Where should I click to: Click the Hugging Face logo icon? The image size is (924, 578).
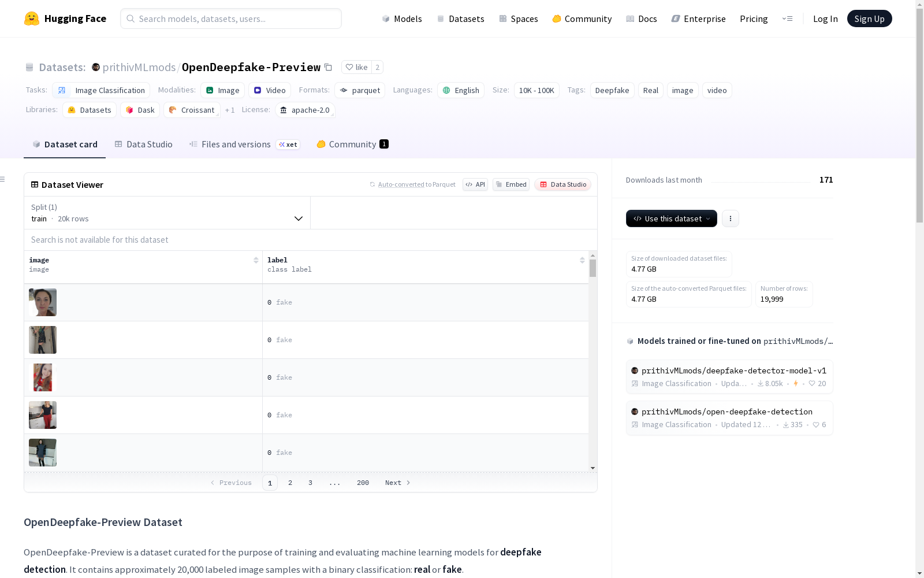(32, 18)
